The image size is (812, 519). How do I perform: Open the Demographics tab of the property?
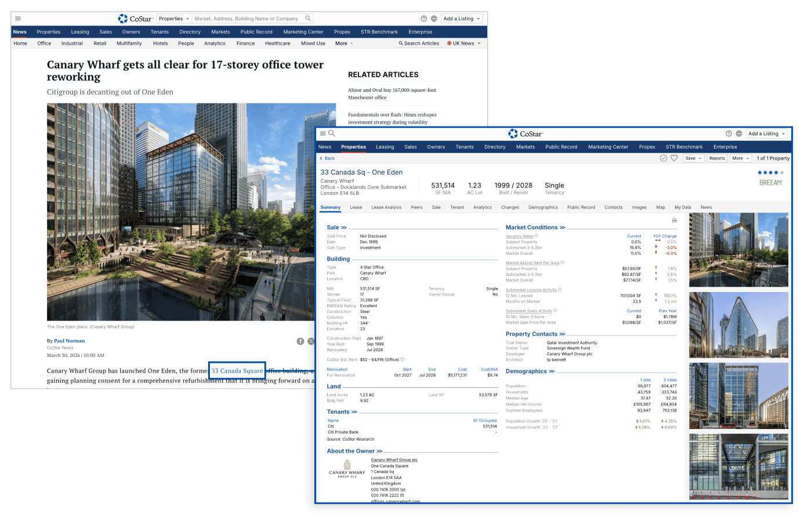tap(543, 207)
